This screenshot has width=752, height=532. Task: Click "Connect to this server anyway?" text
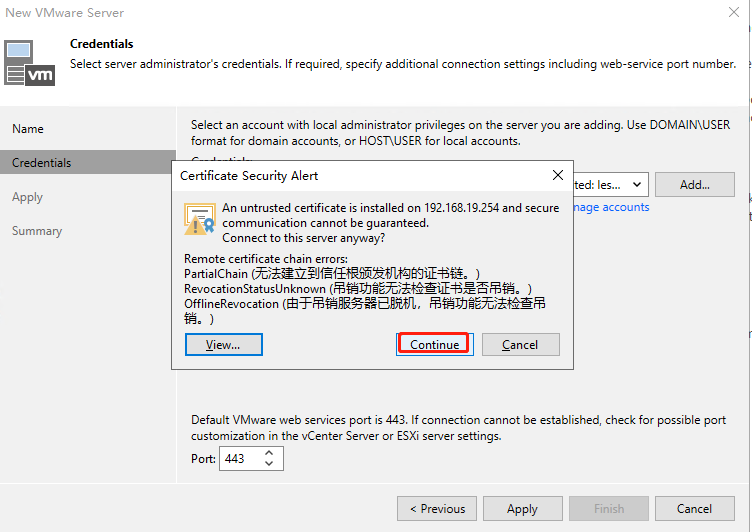coord(304,238)
